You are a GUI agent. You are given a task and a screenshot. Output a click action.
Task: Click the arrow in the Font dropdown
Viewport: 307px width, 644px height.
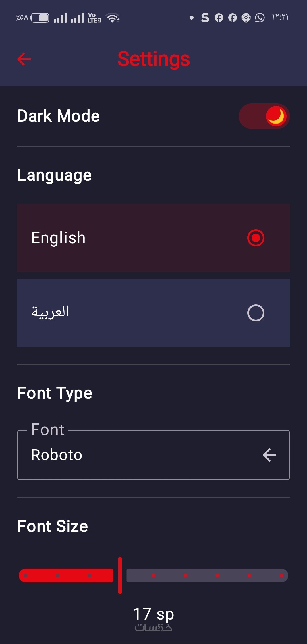click(269, 455)
